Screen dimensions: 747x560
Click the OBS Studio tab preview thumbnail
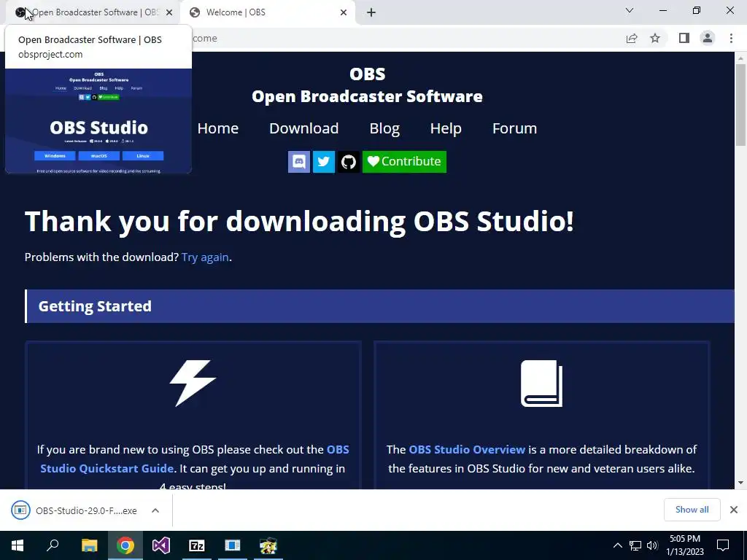(98, 121)
